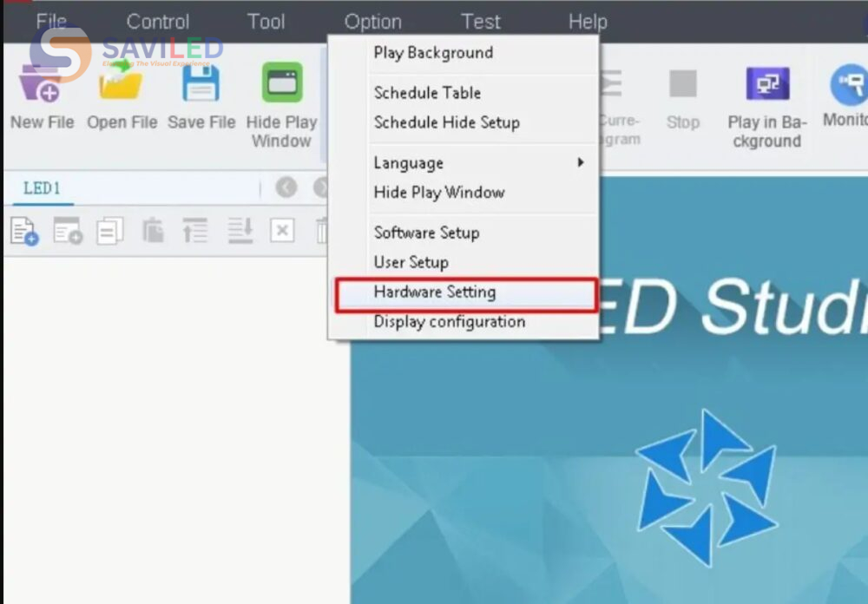Click the Open File folder icon

tap(122, 85)
